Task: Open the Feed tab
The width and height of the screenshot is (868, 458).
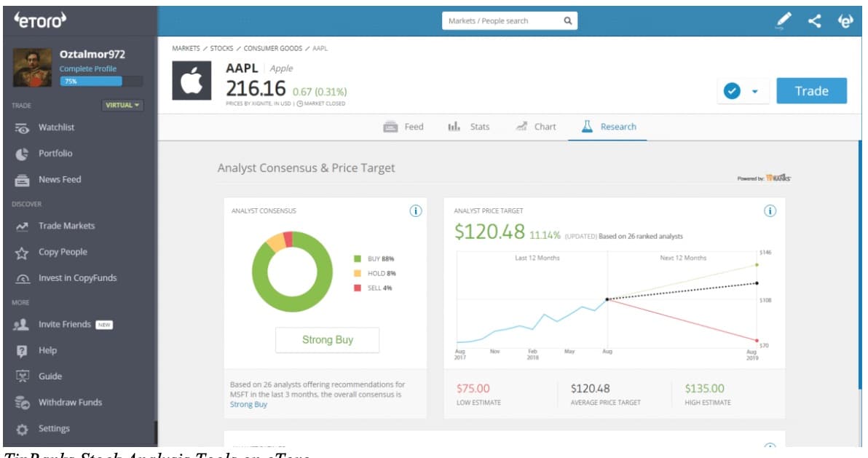Action: 403,127
